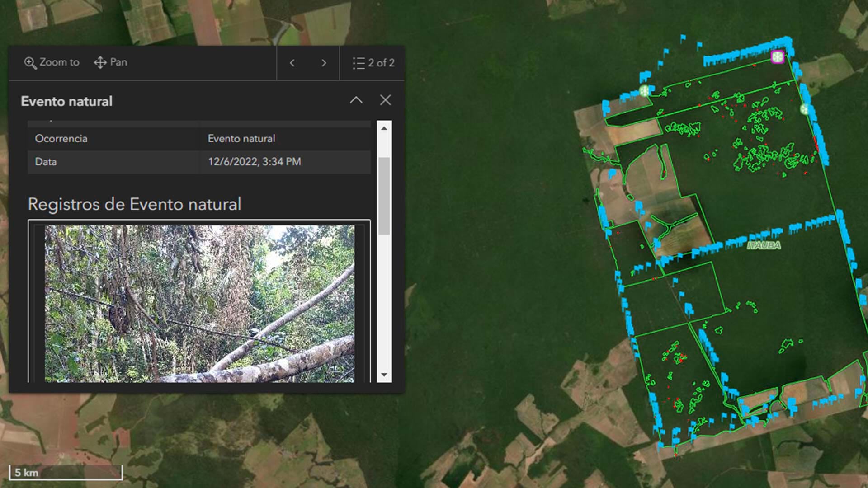This screenshot has height=488, width=868.
Task: Click the Ocorrencia table row
Action: [199, 139]
